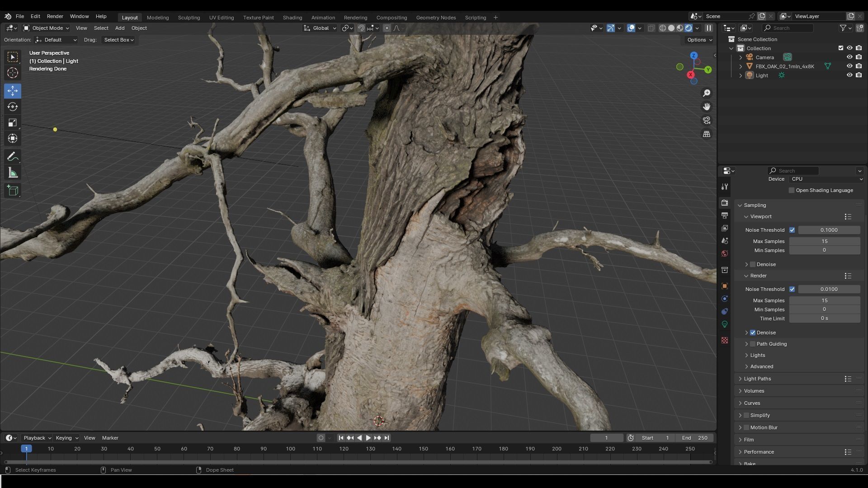Open Object Mode dropdown

click(46, 28)
